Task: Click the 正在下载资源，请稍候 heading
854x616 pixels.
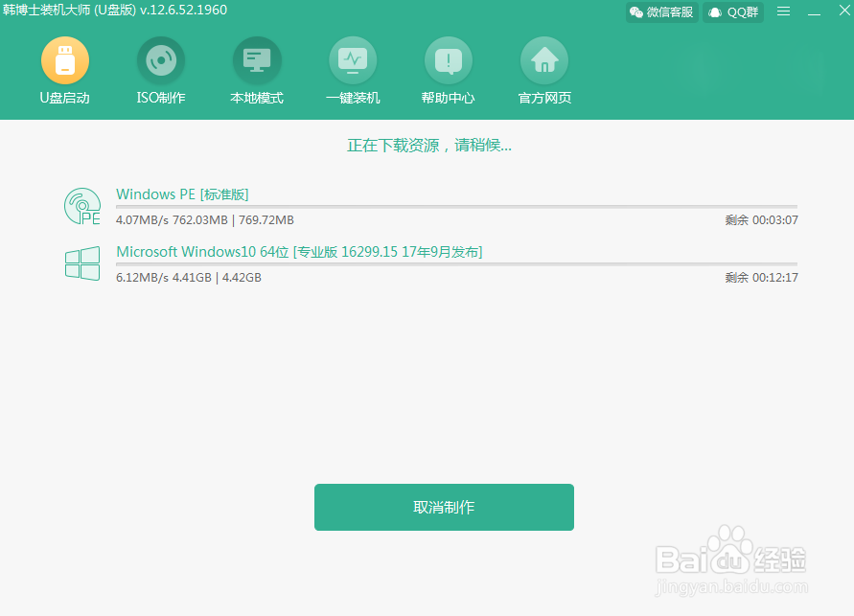Action: (x=429, y=146)
